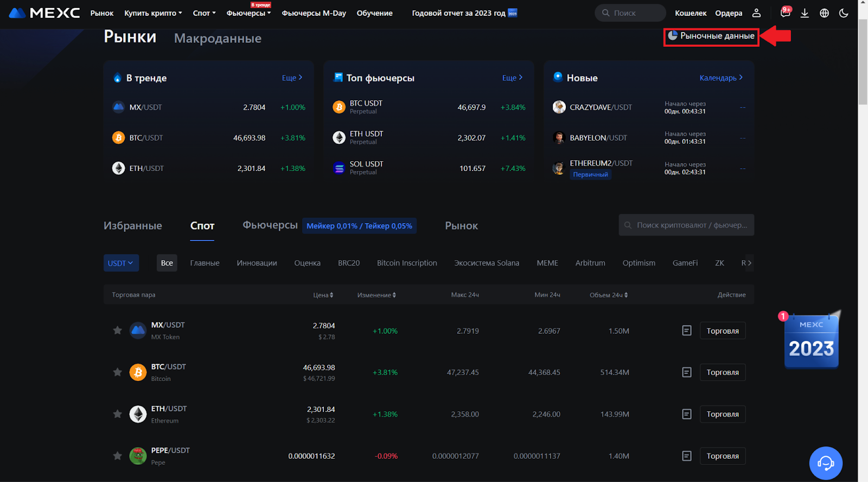Viewport: 868px width, 482px height.
Task: Show more top futures via Еще
Action: (512, 78)
